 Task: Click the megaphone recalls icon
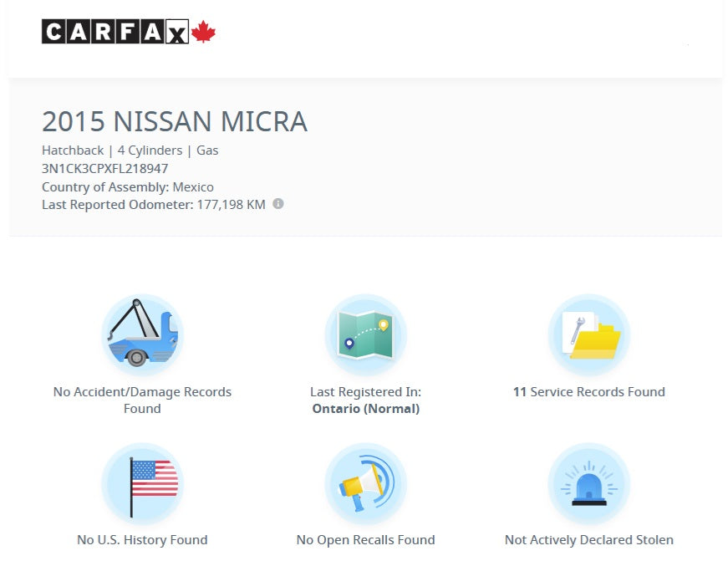pos(365,483)
